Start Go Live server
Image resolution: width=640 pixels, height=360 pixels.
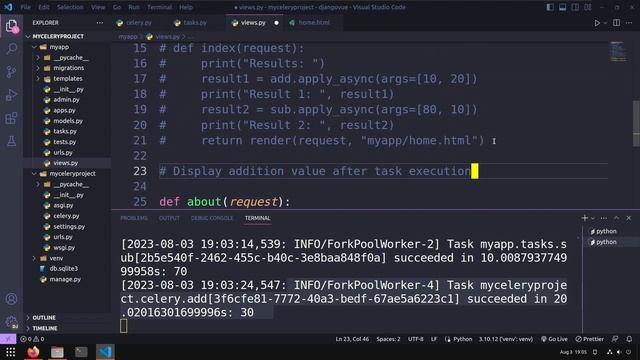(x=554, y=339)
